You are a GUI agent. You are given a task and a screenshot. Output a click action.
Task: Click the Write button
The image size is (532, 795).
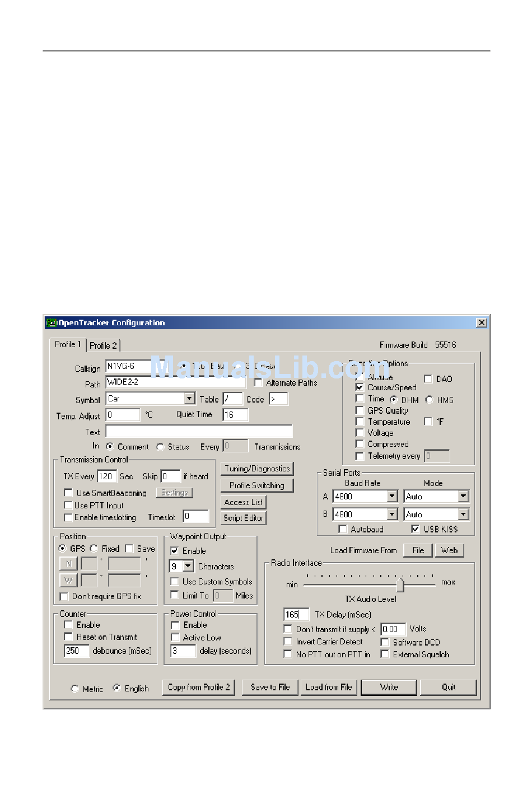pos(389,688)
